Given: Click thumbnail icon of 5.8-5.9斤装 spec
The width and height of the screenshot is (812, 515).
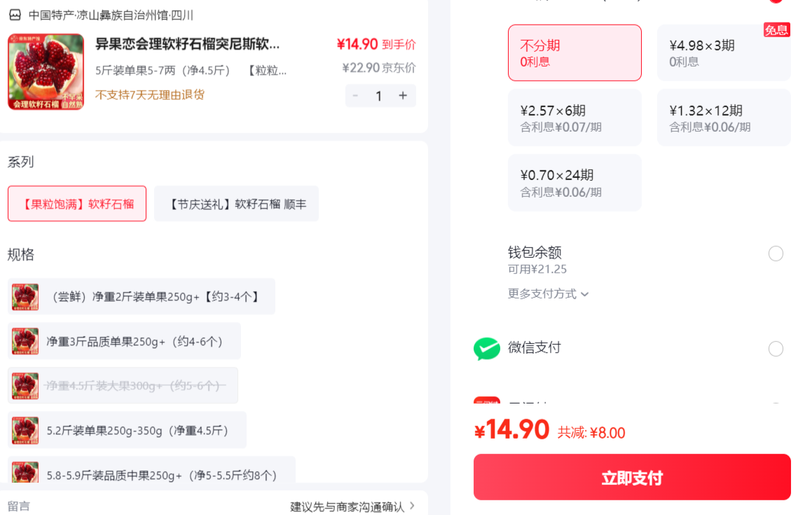Looking at the screenshot, I should coord(25,472).
